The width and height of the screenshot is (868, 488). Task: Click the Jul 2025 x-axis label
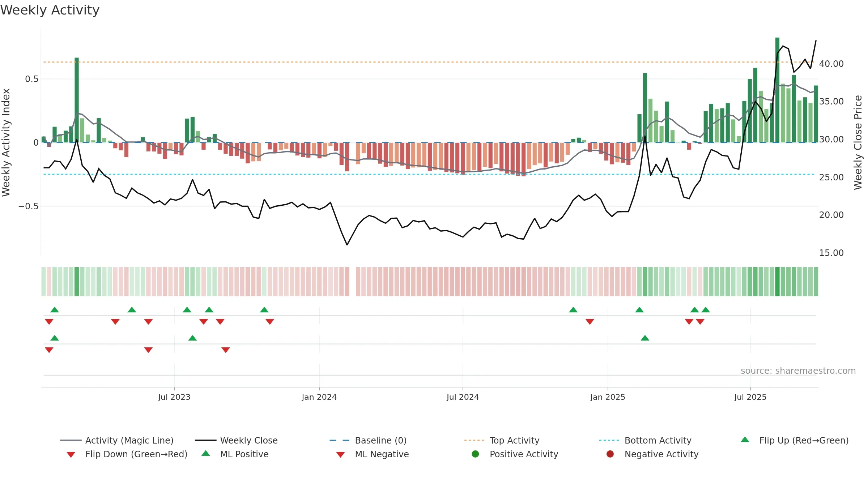[750, 397]
